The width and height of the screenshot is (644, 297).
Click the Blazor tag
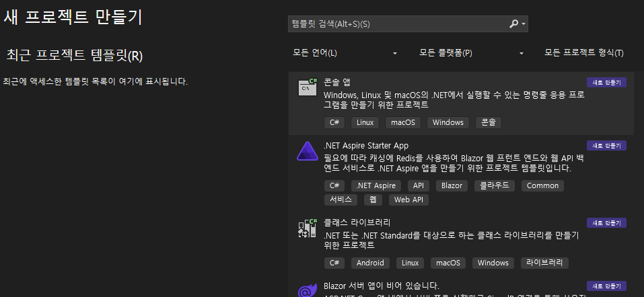(x=452, y=185)
